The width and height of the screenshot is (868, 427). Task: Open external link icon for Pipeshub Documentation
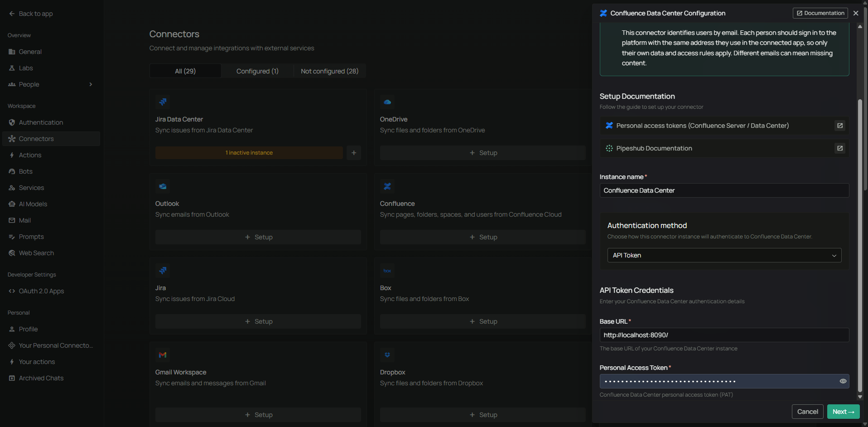click(840, 148)
